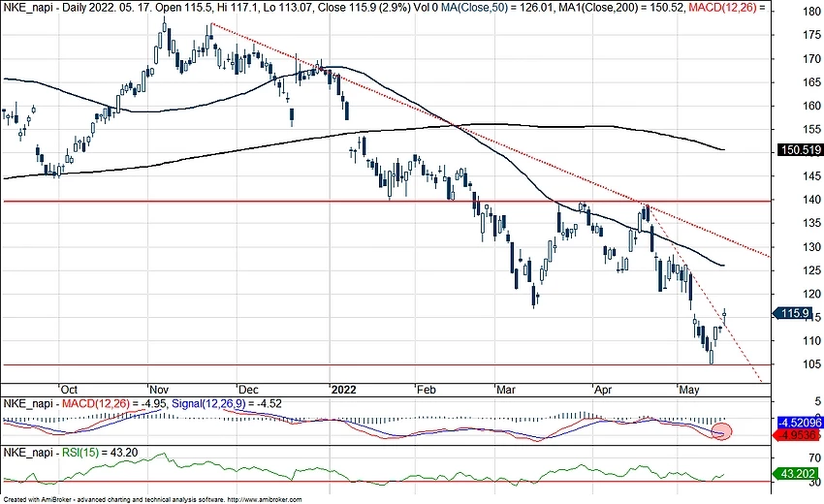824x504 pixels.
Task: Click the 140 price axis label
Action: coord(811,200)
